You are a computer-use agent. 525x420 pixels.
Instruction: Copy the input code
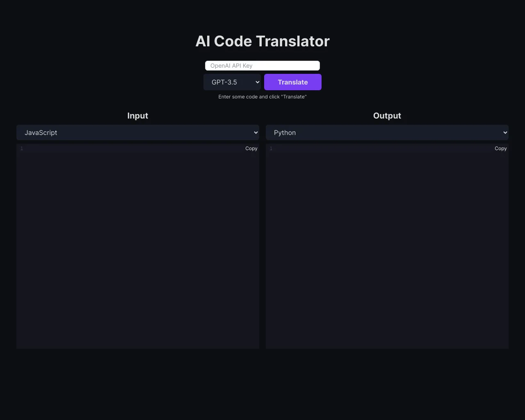251,148
